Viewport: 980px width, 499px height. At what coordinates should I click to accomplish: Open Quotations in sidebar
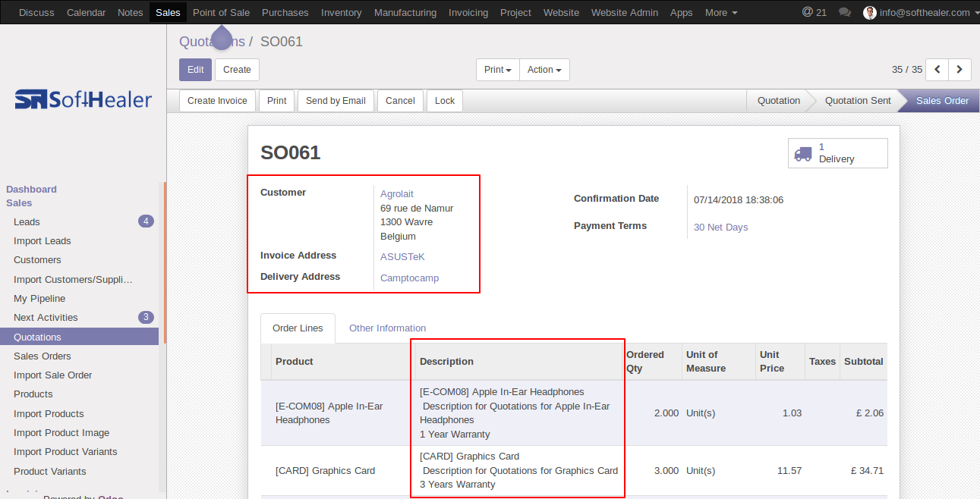(79, 337)
